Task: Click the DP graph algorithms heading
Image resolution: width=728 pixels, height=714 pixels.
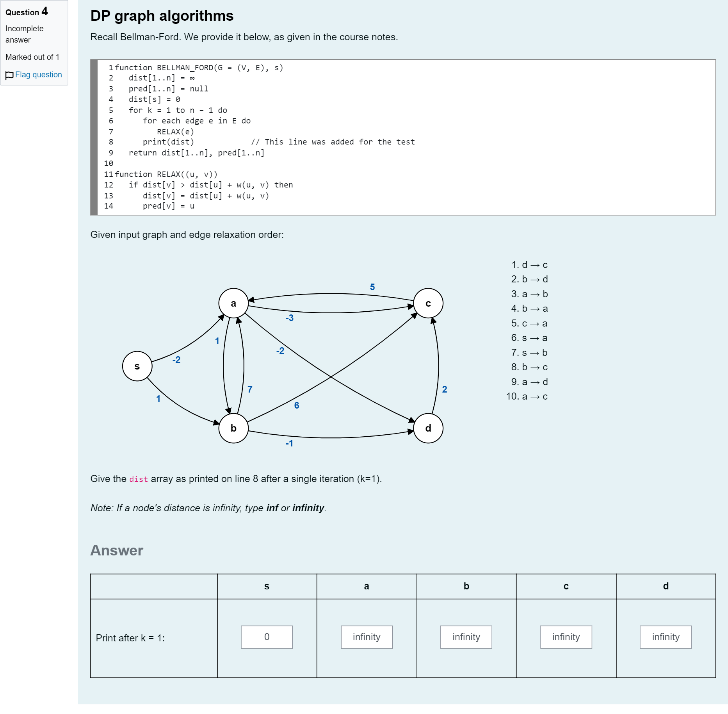Action: tap(162, 16)
